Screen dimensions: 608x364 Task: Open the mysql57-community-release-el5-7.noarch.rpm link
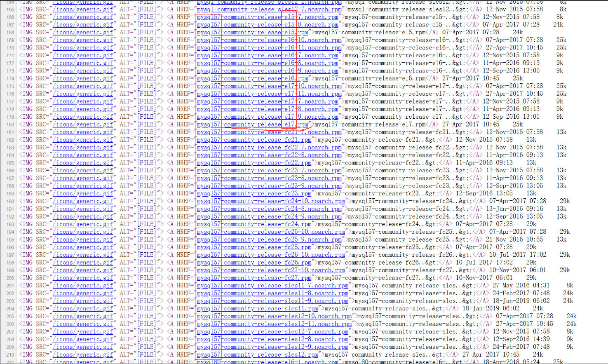268,17
